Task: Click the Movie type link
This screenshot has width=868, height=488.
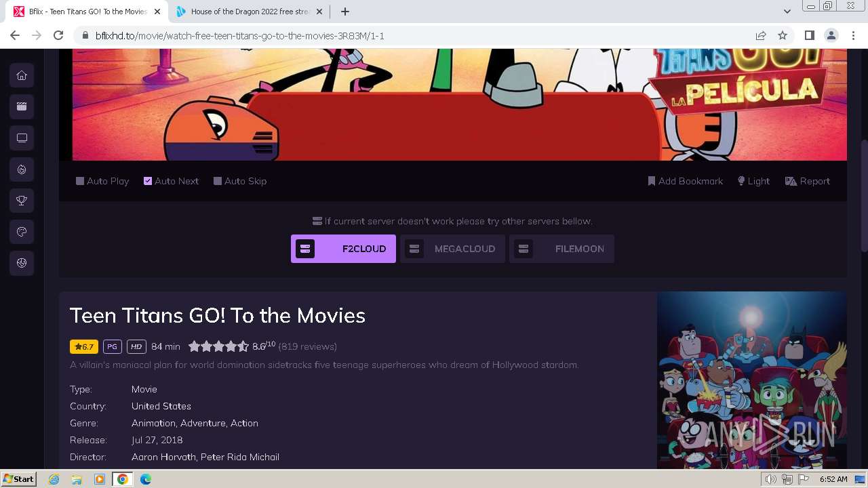Action: (x=144, y=389)
